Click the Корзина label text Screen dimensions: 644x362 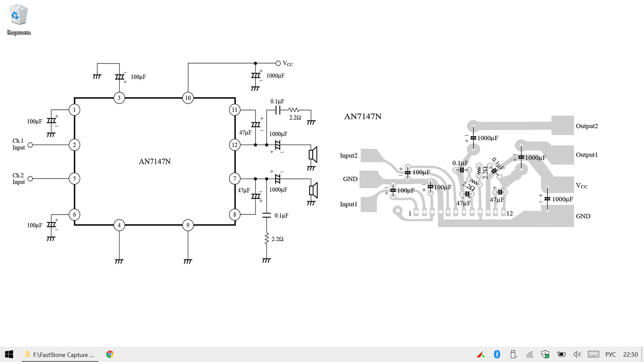18,33
